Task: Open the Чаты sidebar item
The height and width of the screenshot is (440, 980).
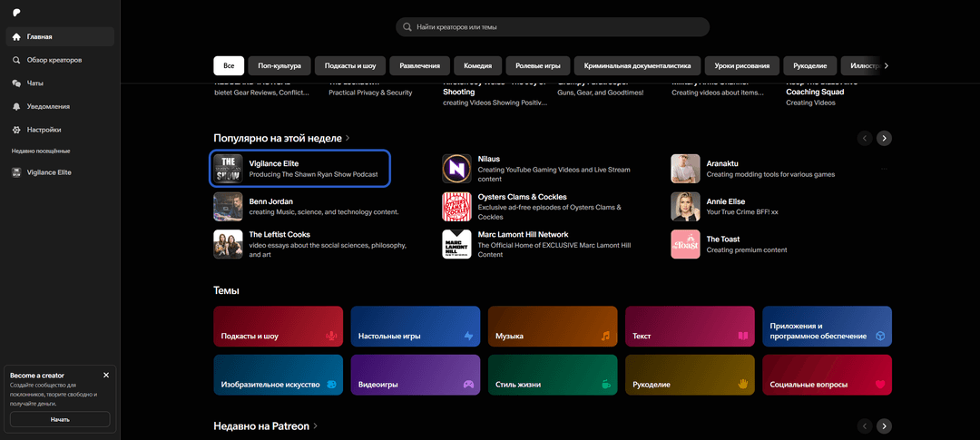Action: (60, 83)
